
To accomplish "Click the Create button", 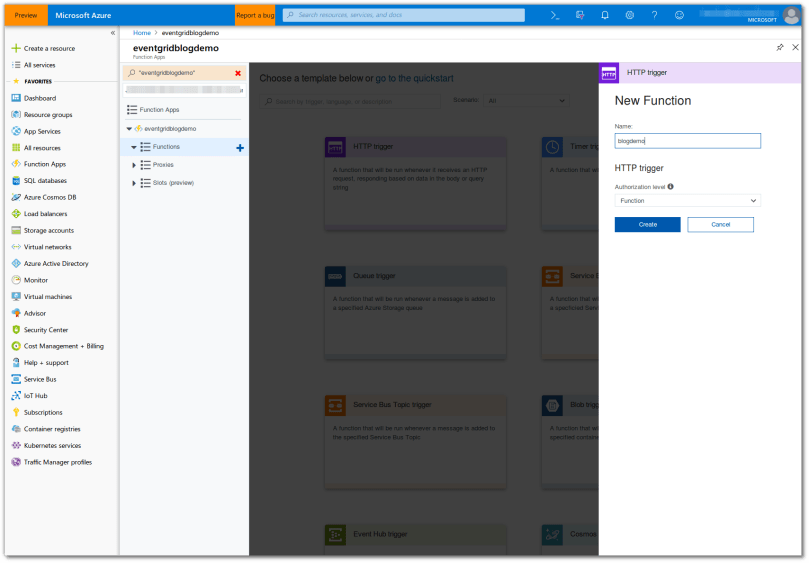I will point(647,225).
